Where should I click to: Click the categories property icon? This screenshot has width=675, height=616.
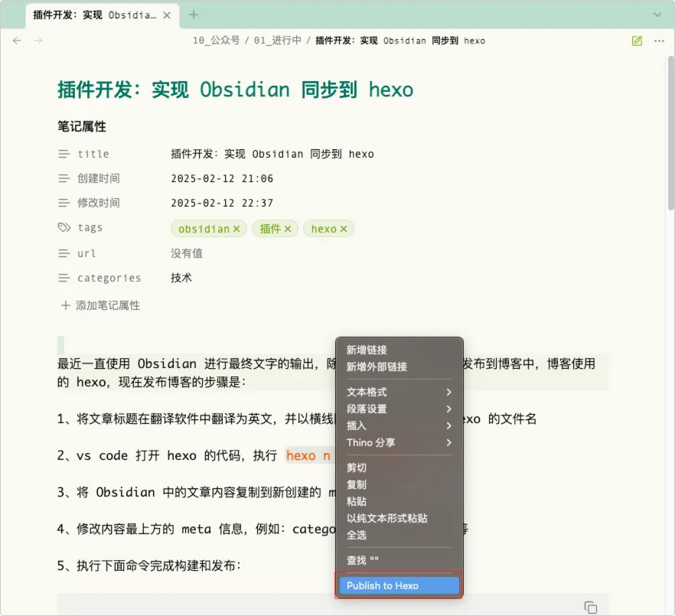64,278
